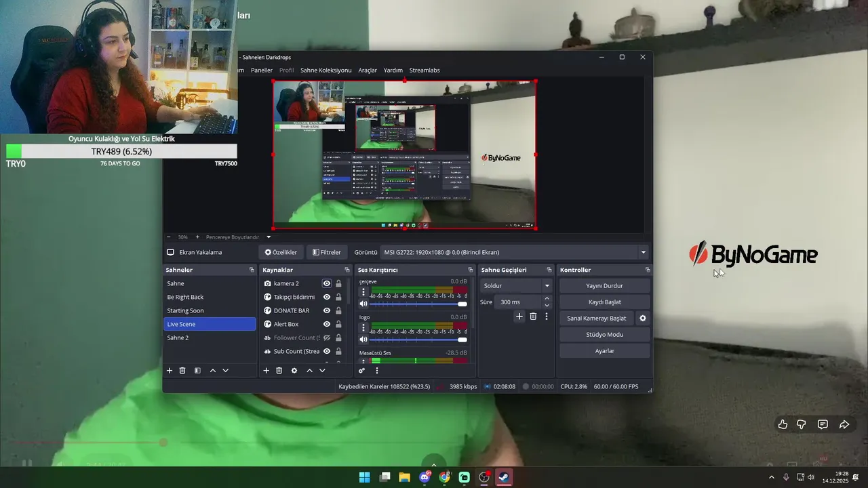Open source properties gear in the Kaynaklar toolbar
868x488 pixels.
[294, 371]
